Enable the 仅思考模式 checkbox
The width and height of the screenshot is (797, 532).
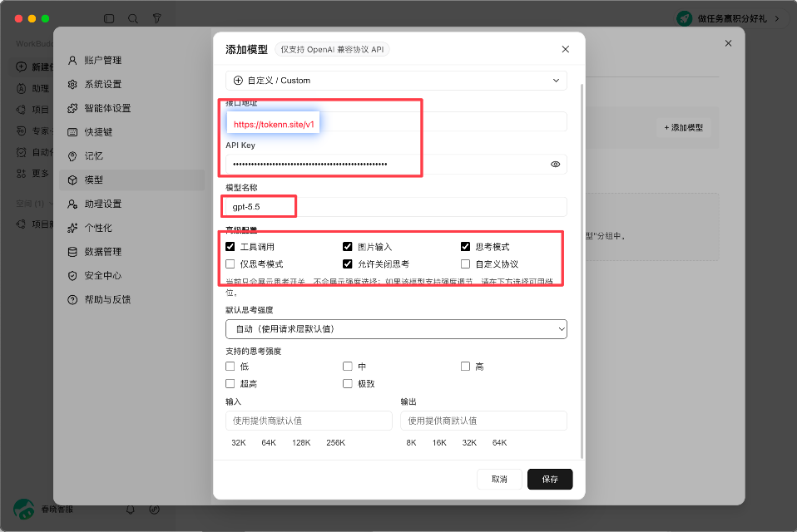(x=230, y=264)
